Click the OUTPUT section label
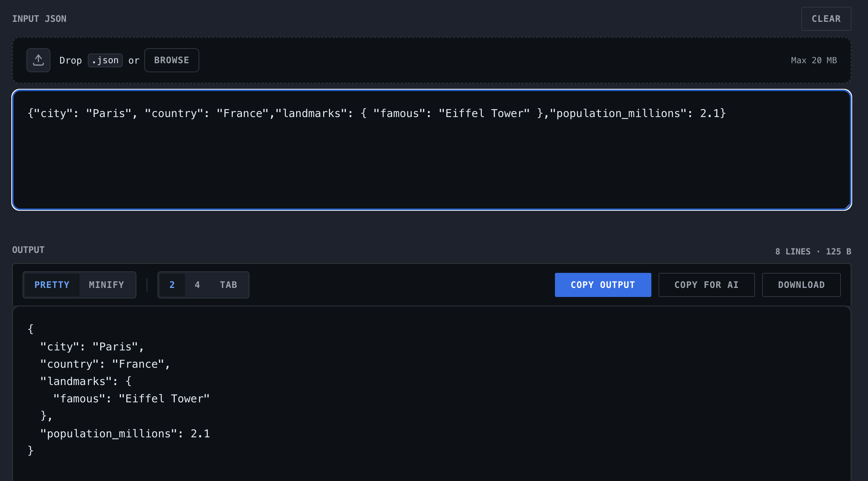Screen dimensions: 868x481 coord(28,250)
